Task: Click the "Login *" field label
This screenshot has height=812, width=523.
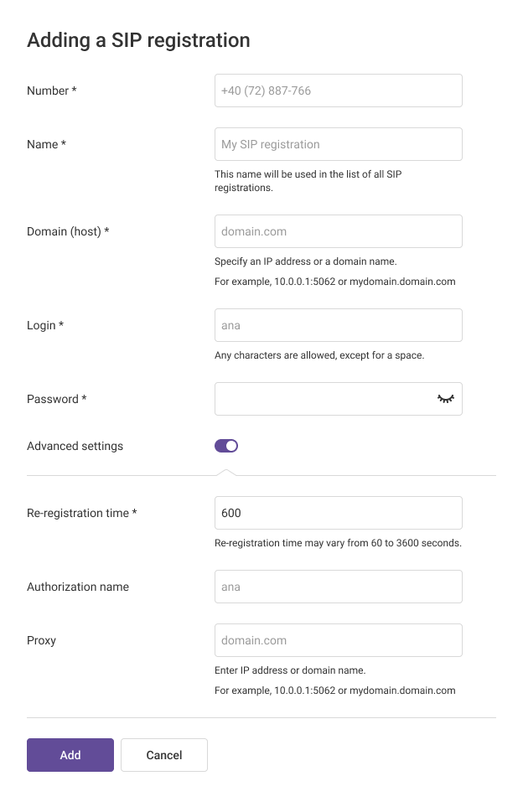Action: click(46, 325)
